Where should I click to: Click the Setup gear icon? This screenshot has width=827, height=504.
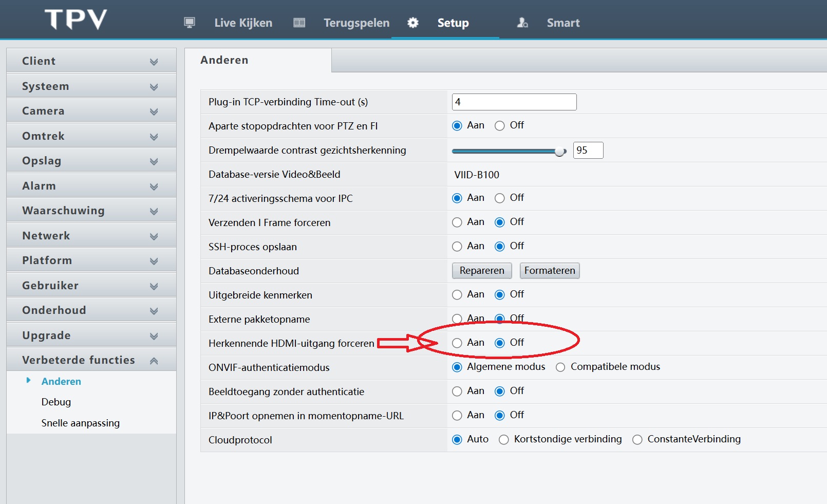pos(413,23)
